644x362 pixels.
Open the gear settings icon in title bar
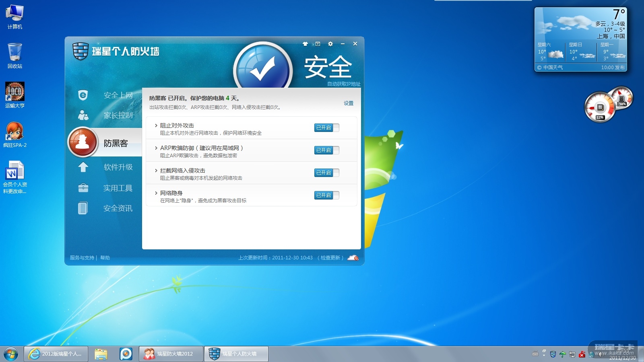point(330,44)
